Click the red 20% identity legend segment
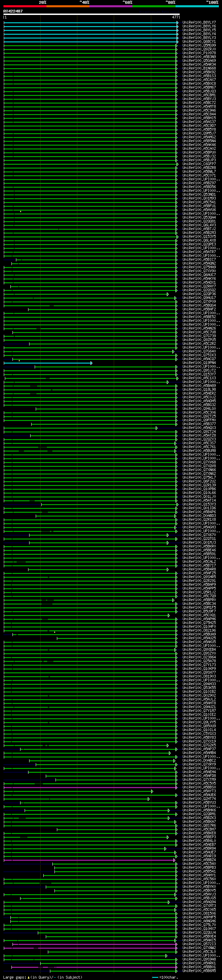The height and width of the screenshot is (980, 222). (x=25, y=6)
